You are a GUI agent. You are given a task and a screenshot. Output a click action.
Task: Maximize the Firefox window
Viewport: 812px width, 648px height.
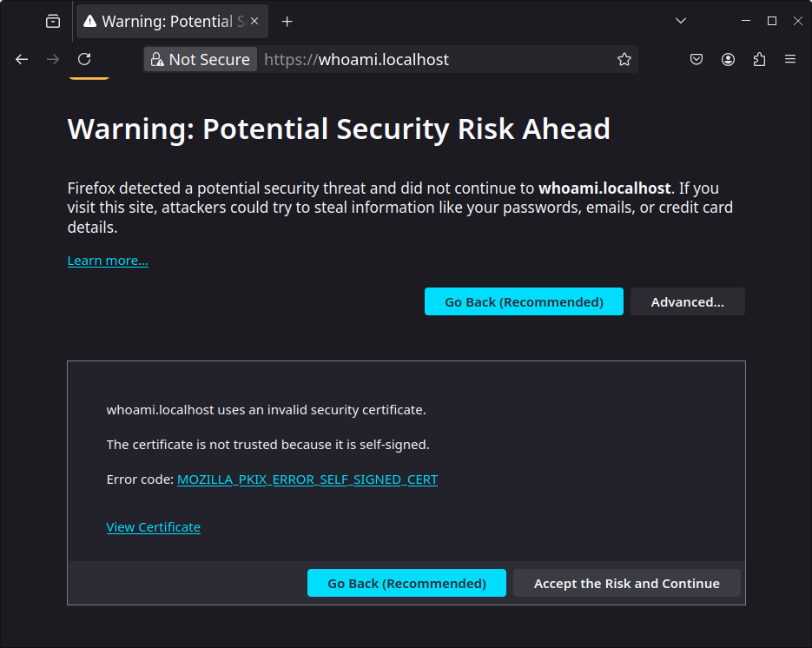coord(771,21)
